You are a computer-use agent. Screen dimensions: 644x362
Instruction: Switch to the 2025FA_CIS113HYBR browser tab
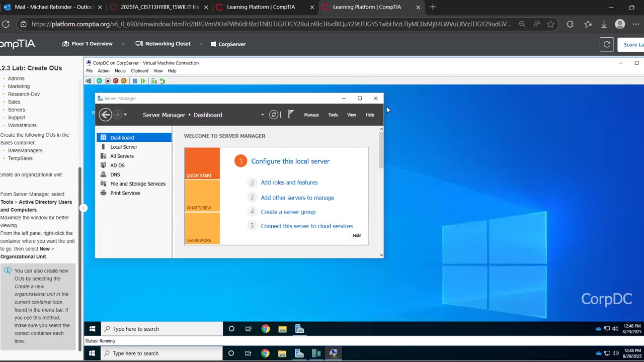point(159,7)
